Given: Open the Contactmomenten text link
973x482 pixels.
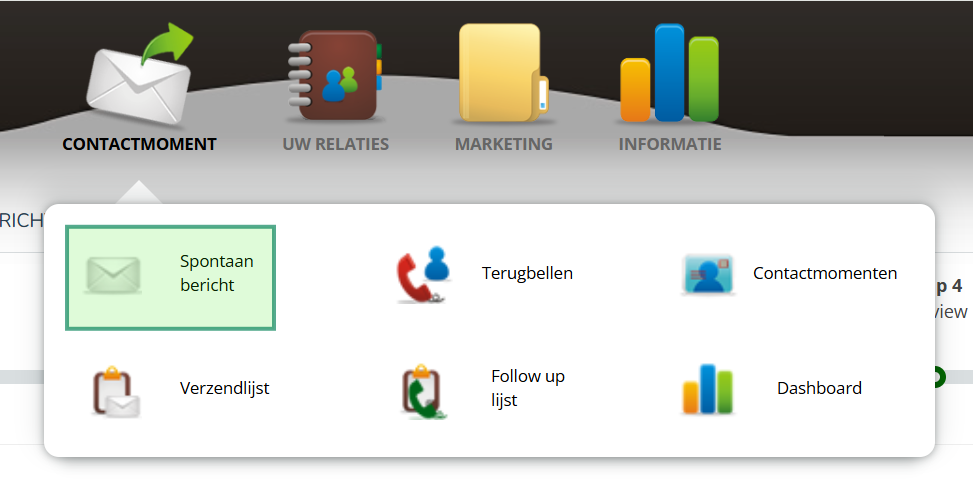Looking at the screenshot, I should pos(825,273).
